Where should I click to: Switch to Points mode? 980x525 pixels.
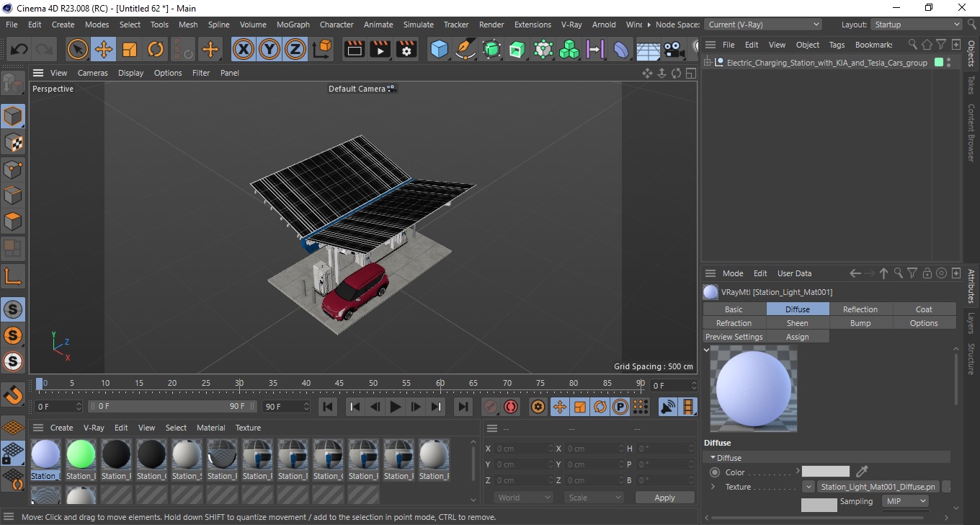click(x=13, y=169)
